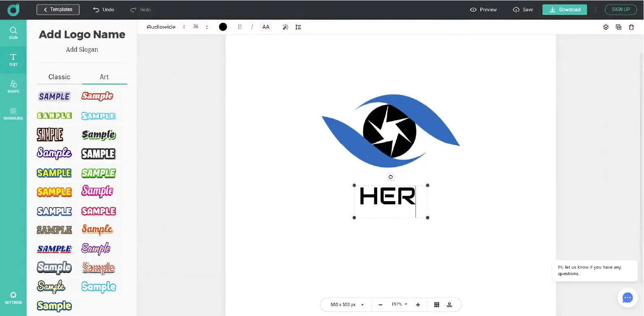
Task: Apply the blue outlined white SAMPLE style
Action: [54, 211]
